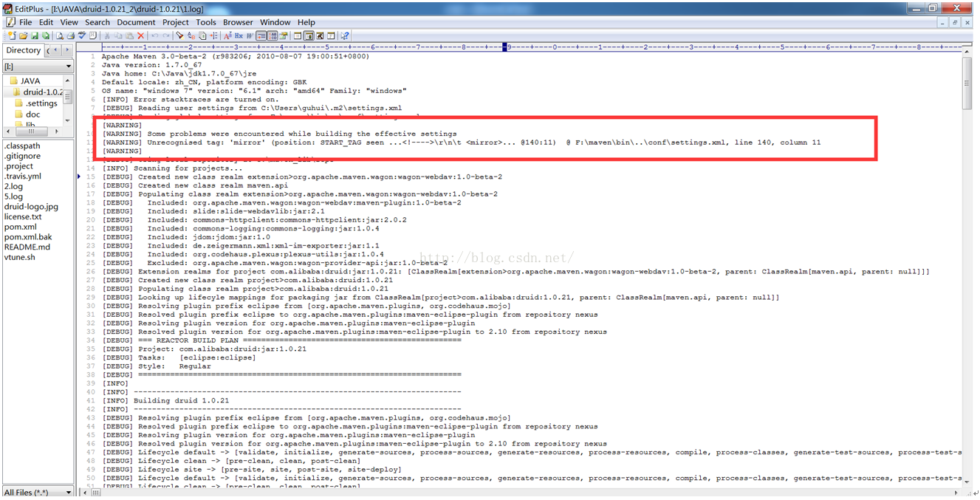Toggle the Auto Indent toolbar button
This screenshot has height=500, width=980.
pos(261,35)
